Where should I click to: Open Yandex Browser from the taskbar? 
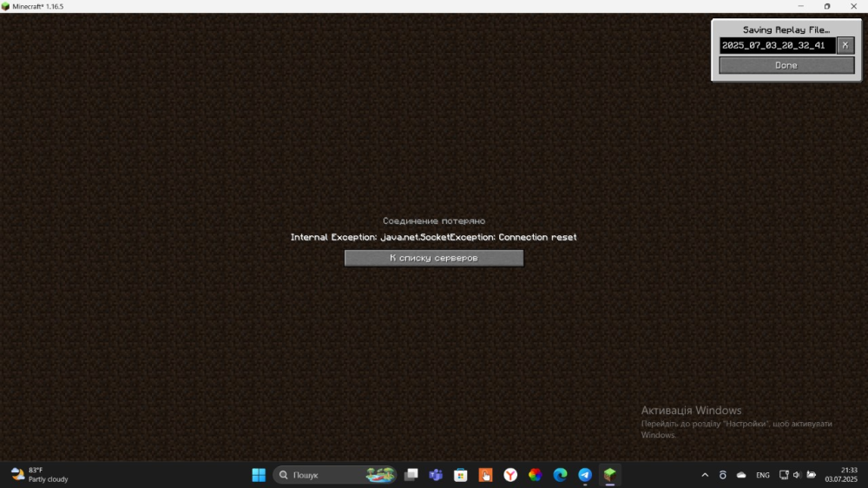click(510, 475)
